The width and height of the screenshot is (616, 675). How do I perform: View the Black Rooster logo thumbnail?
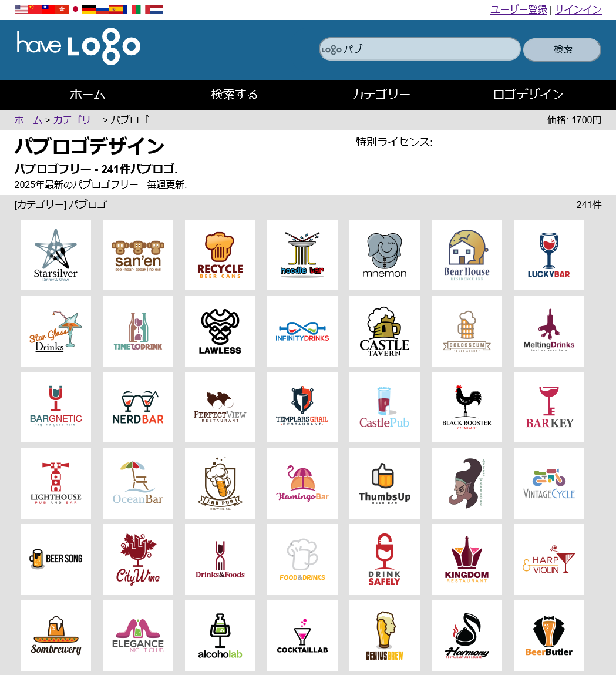467,407
